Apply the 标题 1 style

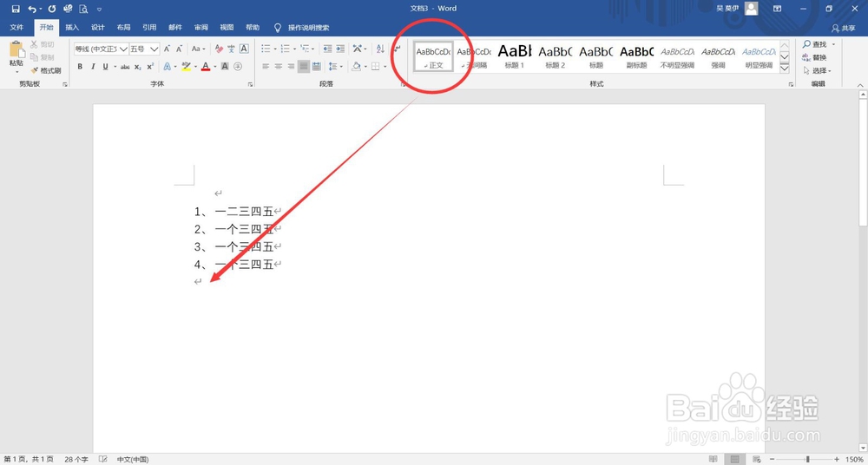tap(514, 56)
